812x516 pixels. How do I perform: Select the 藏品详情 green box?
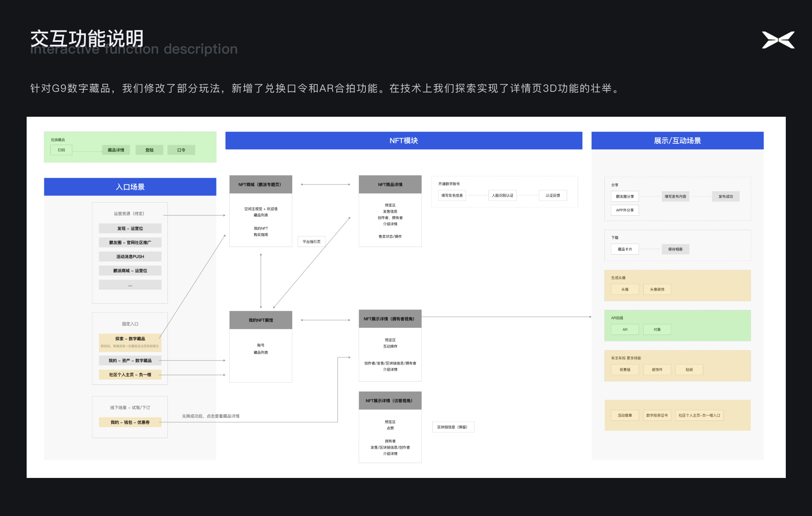pyautogui.click(x=116, y=150)
